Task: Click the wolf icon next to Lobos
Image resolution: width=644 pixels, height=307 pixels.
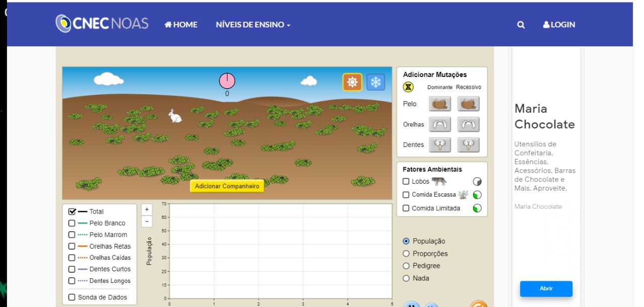Action: point(439,181)
